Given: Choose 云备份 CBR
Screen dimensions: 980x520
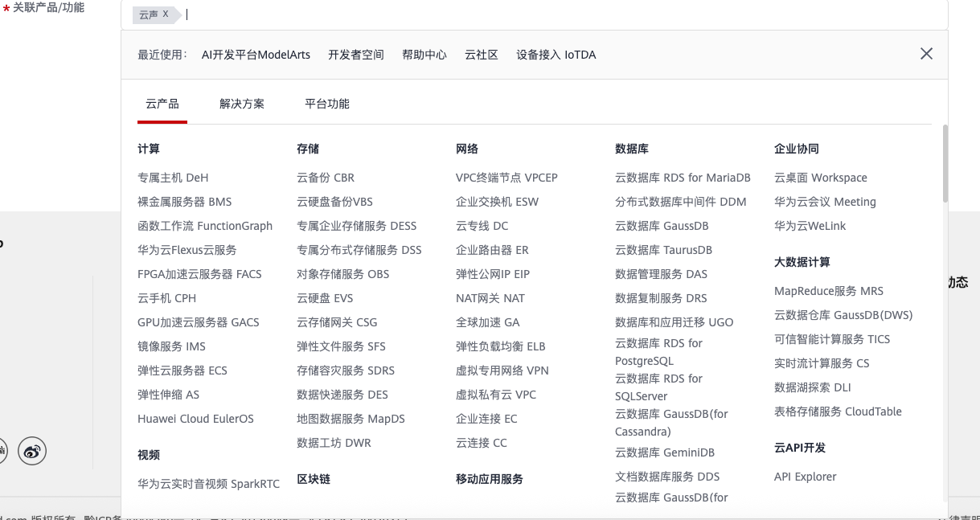Looking at the screenshot, I should pyautogui.click(x=326, y=178).
